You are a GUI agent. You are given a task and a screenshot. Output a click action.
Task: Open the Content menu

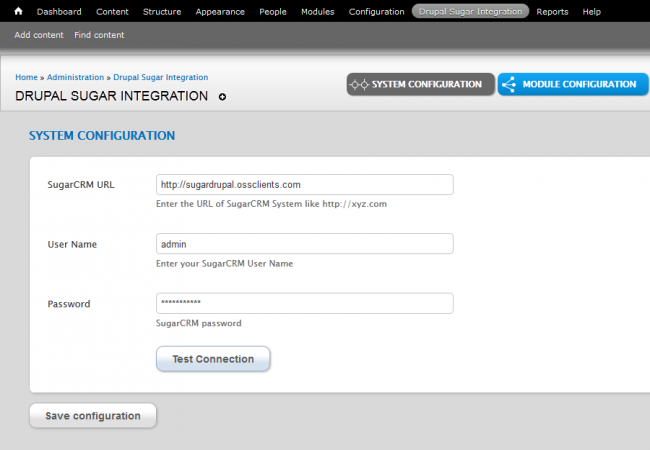click(112, 12)
